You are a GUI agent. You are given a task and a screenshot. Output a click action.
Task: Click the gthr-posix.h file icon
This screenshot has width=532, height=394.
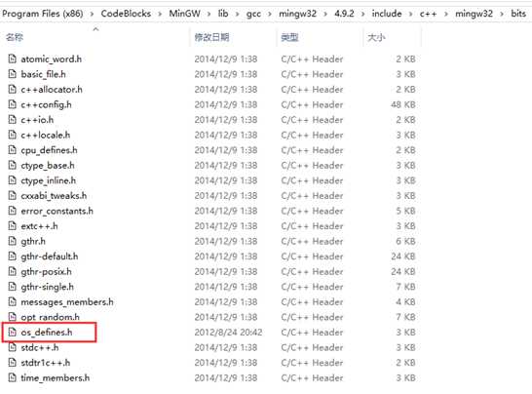pos(13,271)
